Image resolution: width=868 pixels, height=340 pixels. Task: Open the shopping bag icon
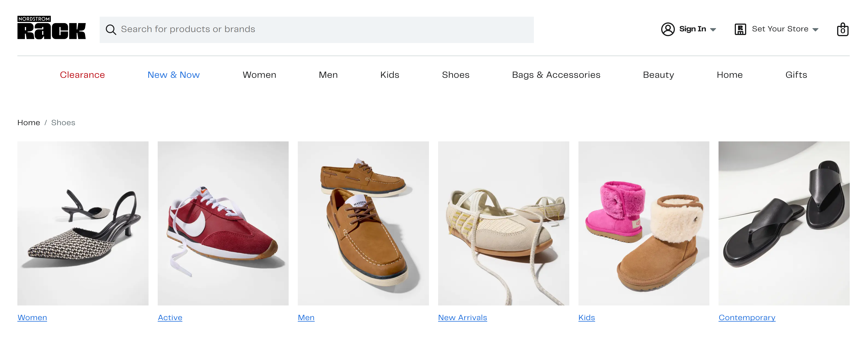coord(843,29)
